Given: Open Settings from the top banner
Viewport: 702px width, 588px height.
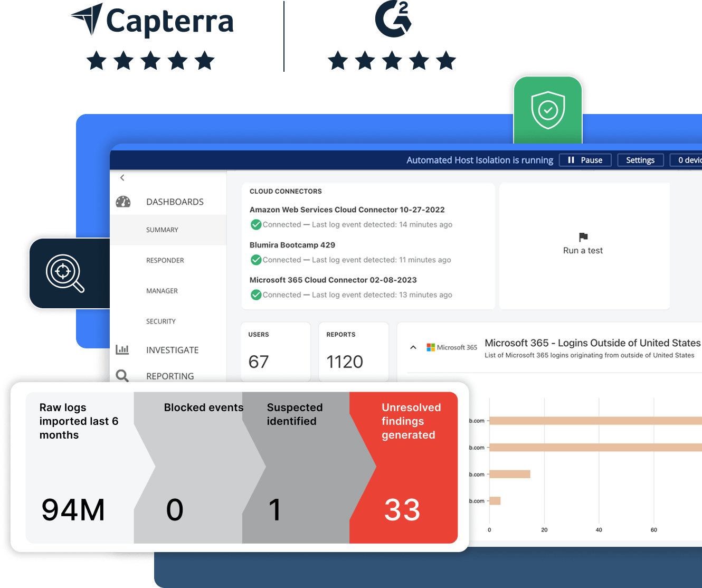Looking at the screenshot, I should tap(640, 160).
